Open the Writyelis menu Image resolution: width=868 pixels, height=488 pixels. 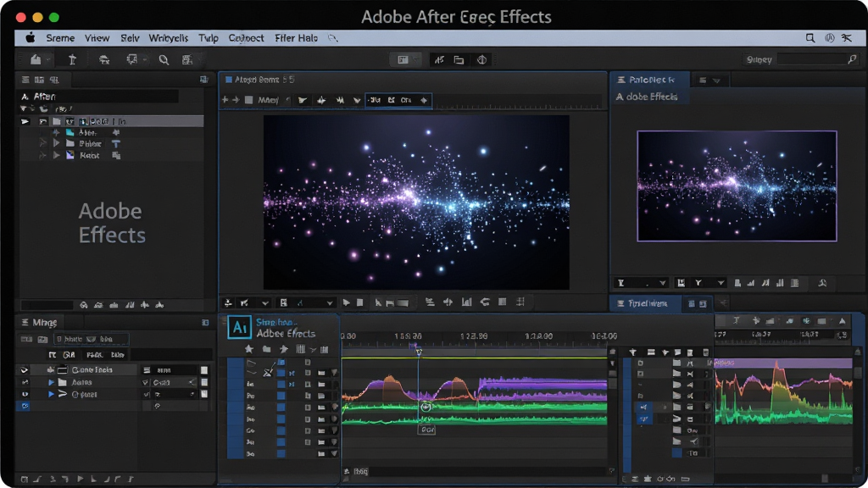[x=169, y=37]
